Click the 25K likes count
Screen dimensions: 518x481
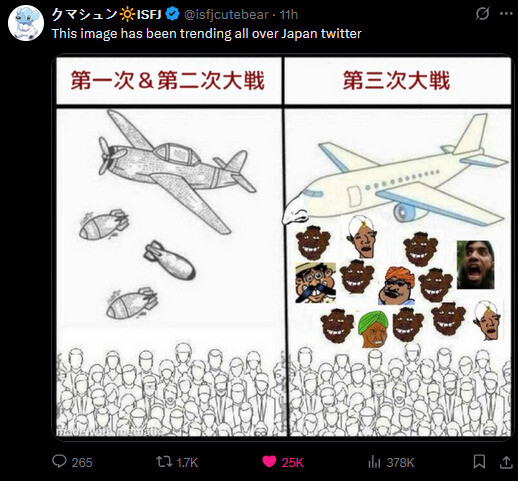coord(292,463)
